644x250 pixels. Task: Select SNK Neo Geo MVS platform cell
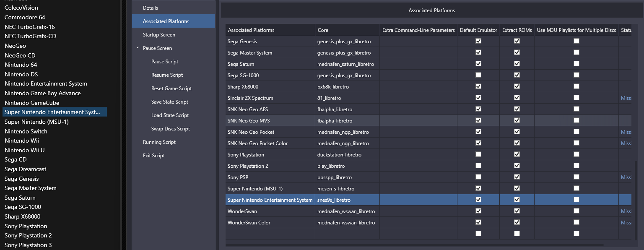click(270, 120)
